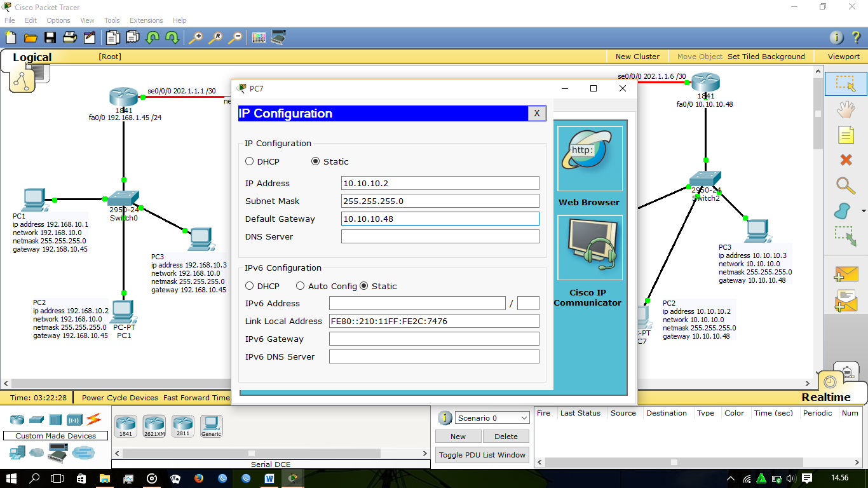Click the DNS Server input field

(x=440, y=236)
